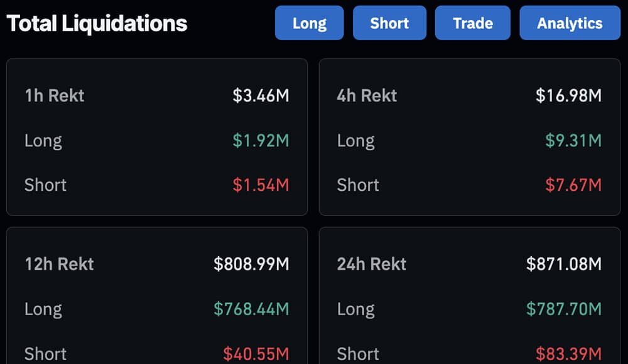Click 24h Long value $787.70M
The width and height of the screenshot is (628, 364).
564,309
